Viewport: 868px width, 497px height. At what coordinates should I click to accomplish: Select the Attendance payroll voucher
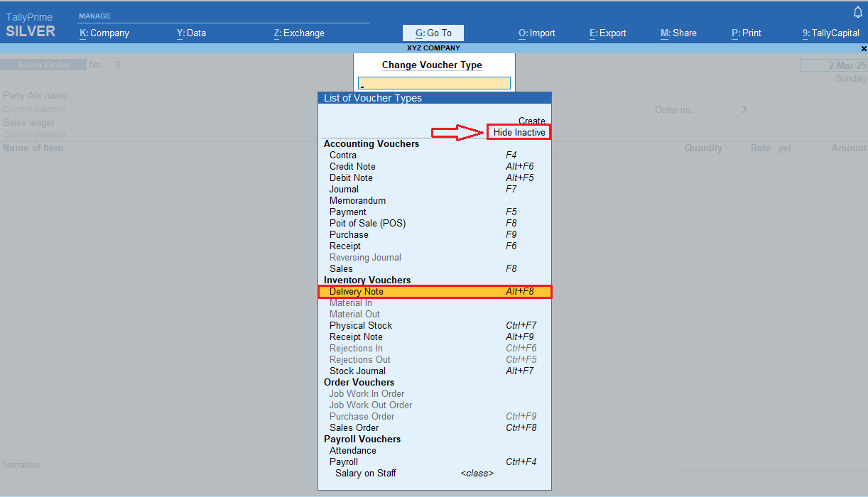(x=352, y=450)
